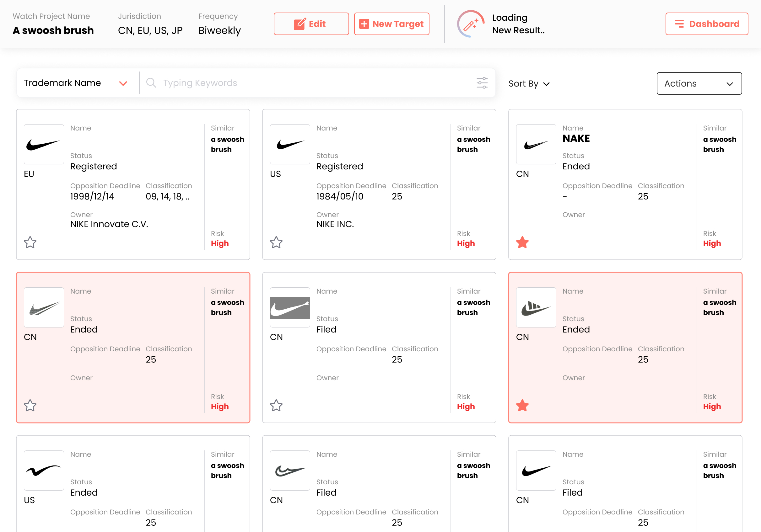The width and height of the screenshot is (761, 532).
Task: Open the Dashboard
Action: pyautogui.click(x=707, y=24)
